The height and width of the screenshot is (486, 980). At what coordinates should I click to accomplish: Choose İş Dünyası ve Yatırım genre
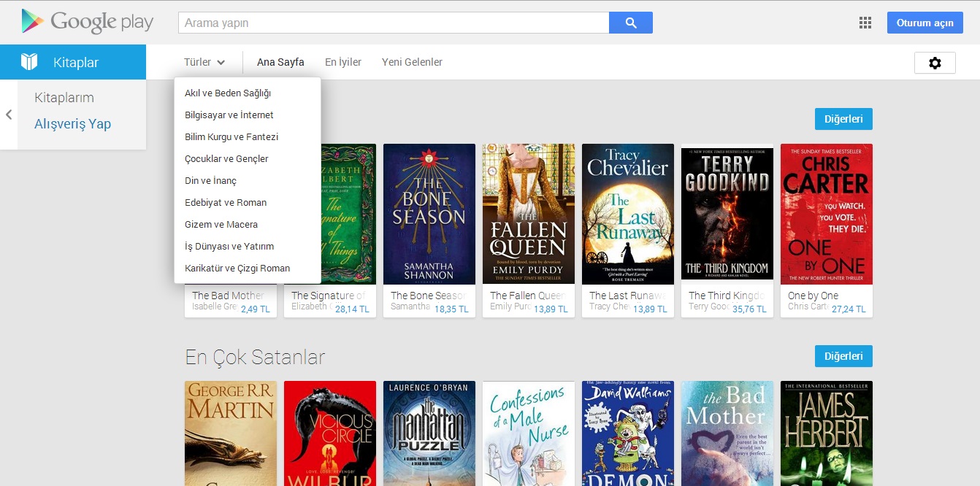click(248, 247)
